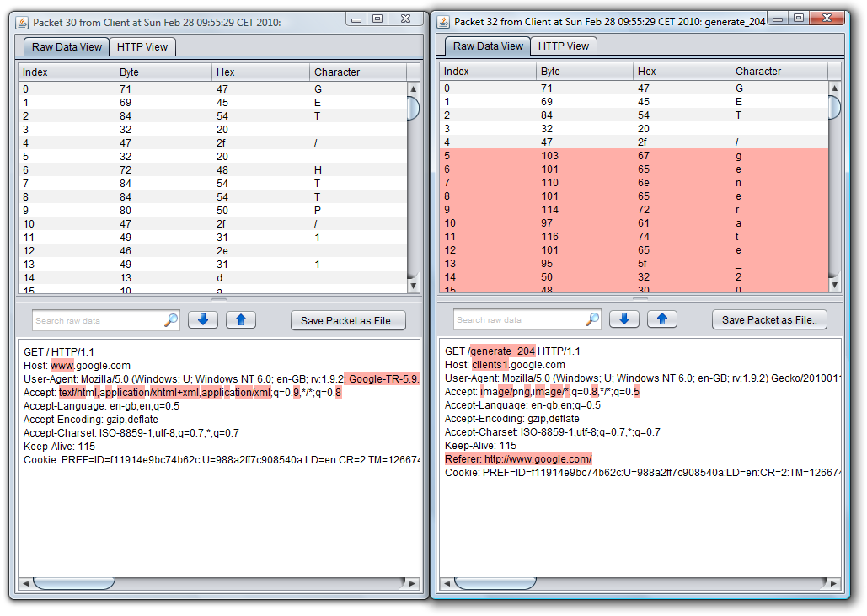Click Save Packet as File in Packet 30
The image size is (867, 616).
point(348,321)
